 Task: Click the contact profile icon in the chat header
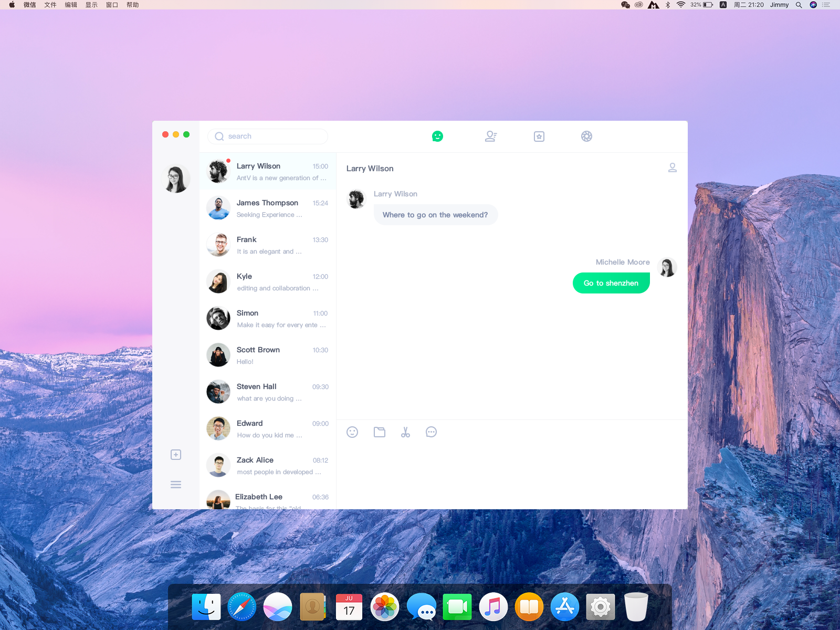point(673,167)
